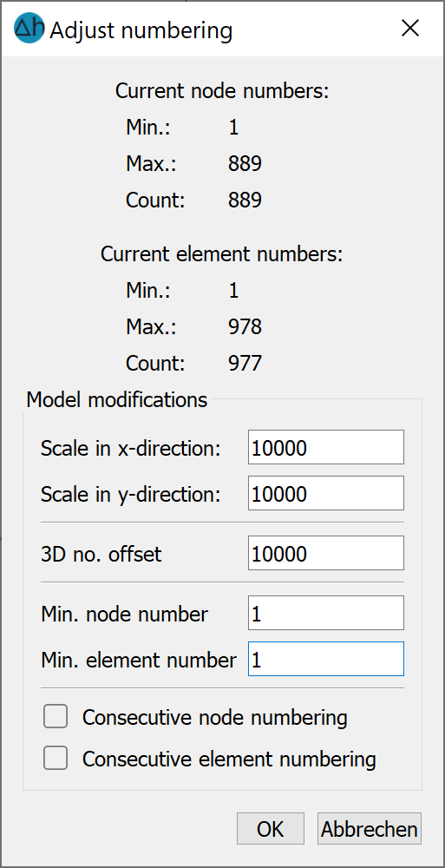Click the "Current element numbers:" heading
Viewport: 445px width, 868px height.
pyautogui.click(x=222, y=254)
